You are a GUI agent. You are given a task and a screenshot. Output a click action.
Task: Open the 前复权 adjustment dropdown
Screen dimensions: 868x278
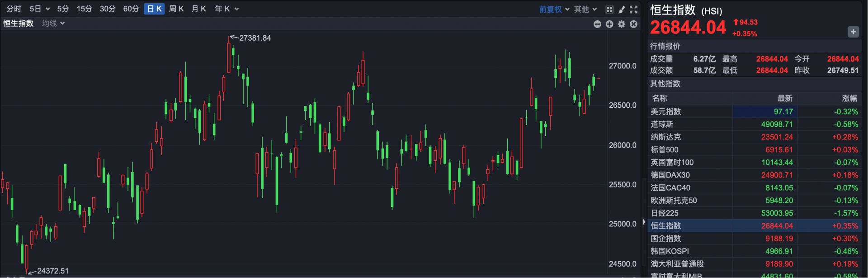pos(554,9)
